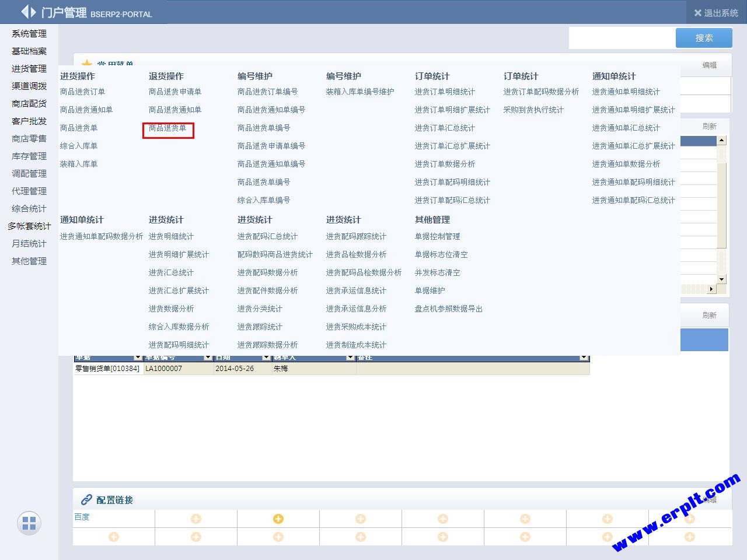Open the 百度 configured link
Screen dimensions: 747x560
tap(82, 517)
